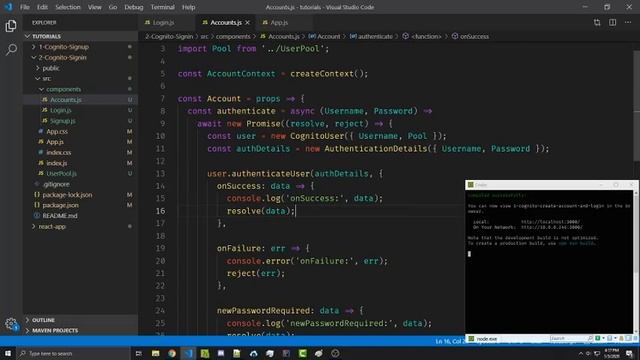Open App.js file in explorer tree
The height and width of the screenshot is (360, 640).
pyautogui.click(x=55, y=142)
